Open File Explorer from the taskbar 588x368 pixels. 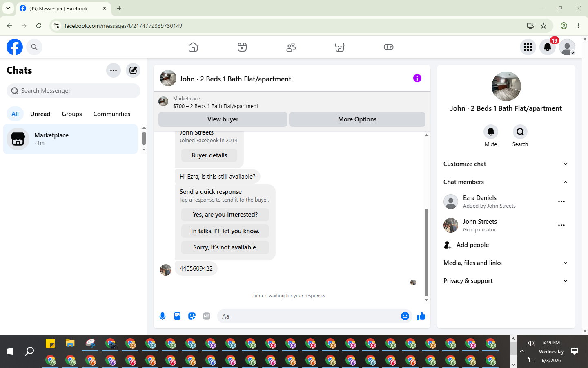70,343
